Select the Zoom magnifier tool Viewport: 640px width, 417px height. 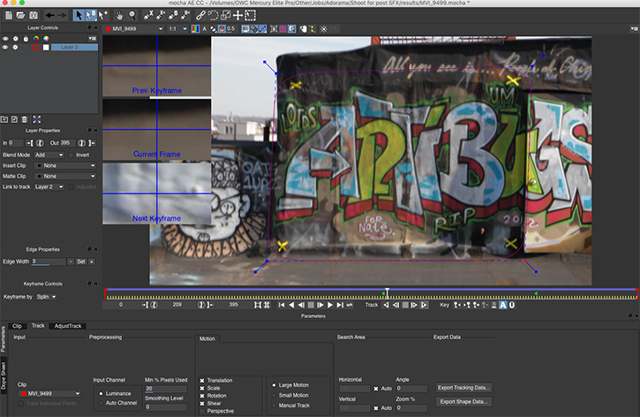tap(132, 16)
